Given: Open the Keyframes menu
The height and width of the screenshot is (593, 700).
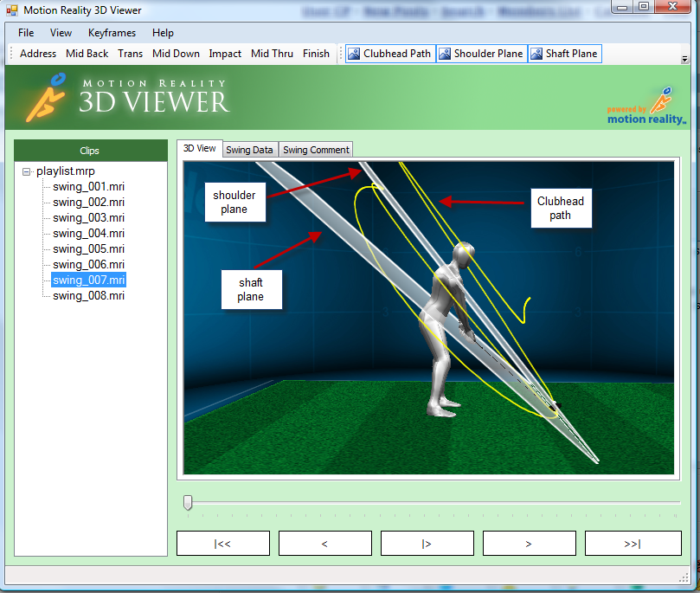Looking at the screenshot, I should (x=112, y=33).
